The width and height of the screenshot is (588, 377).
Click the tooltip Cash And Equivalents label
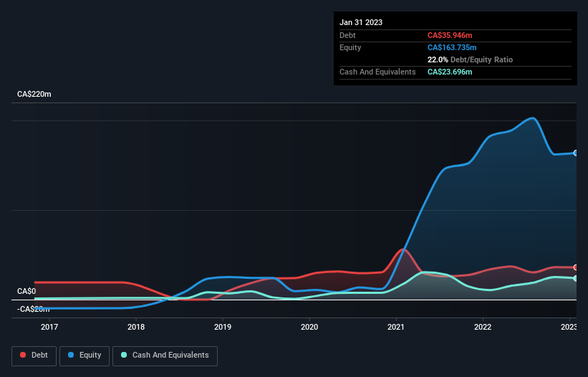coord(377,72)
